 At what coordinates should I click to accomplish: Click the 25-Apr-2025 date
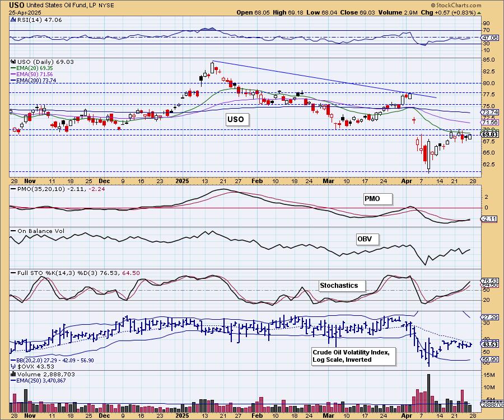point(25,13)
